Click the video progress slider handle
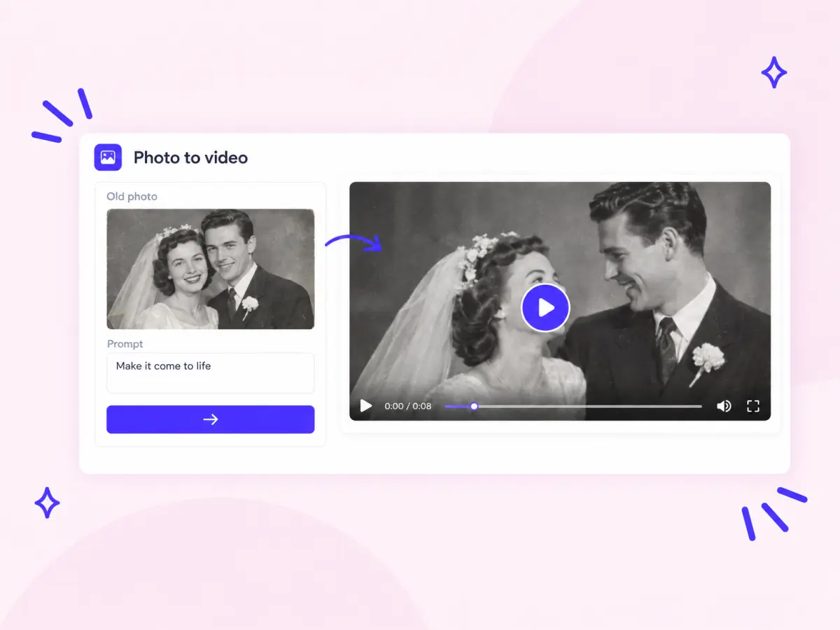 click(474, 406)
